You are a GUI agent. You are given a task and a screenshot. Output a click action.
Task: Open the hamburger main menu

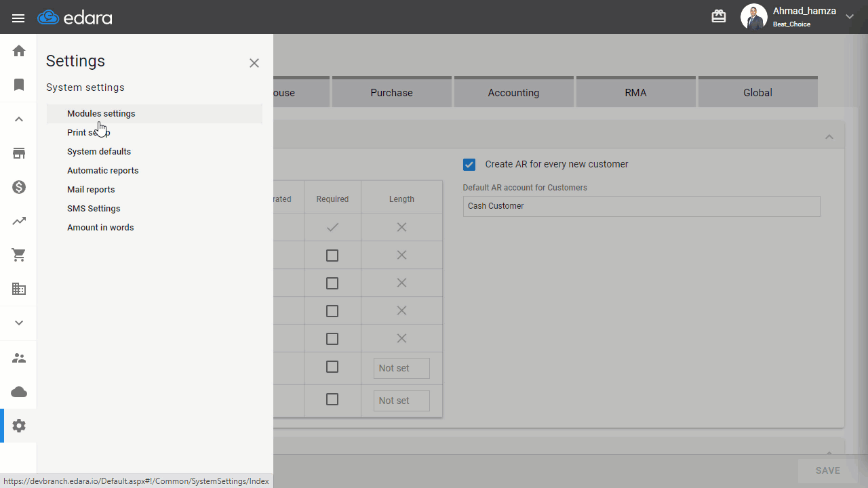tap(18, 18)
